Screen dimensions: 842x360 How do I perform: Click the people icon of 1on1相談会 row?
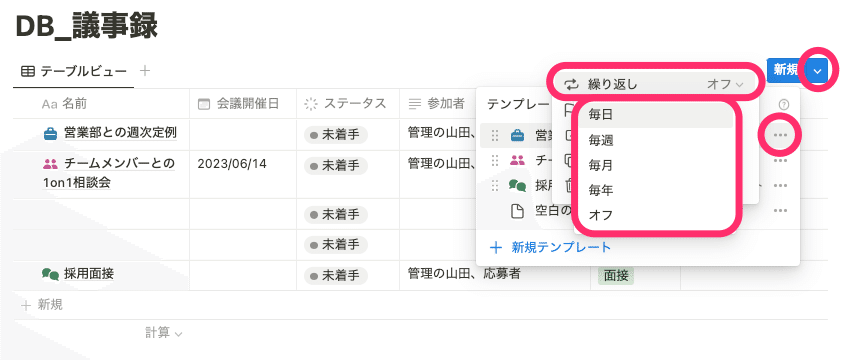pos(50,163)
